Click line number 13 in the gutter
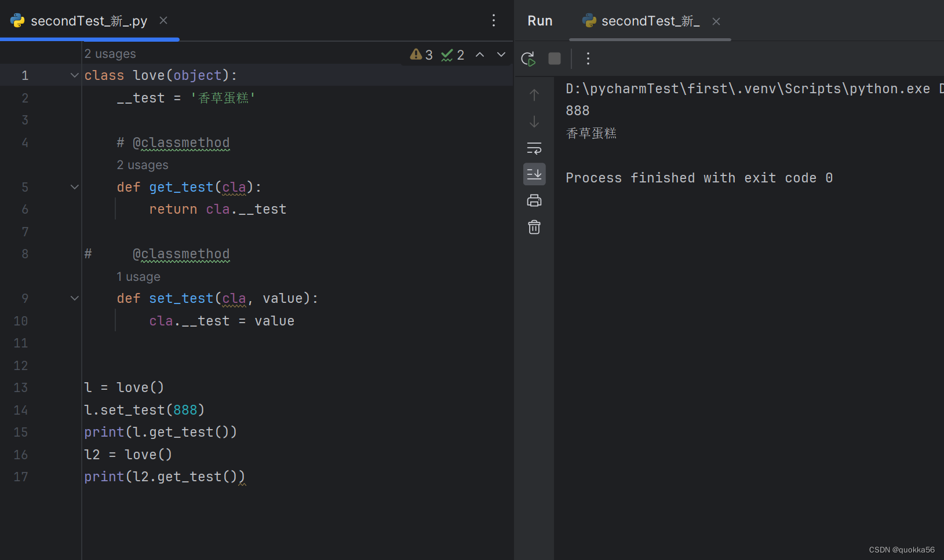This screenshot has height=560, width=944. click(21, 387)
